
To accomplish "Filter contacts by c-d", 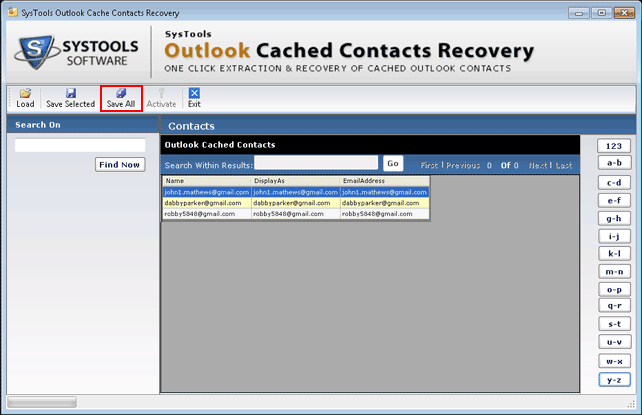I will pyautogui.click(x=614, y=183).
